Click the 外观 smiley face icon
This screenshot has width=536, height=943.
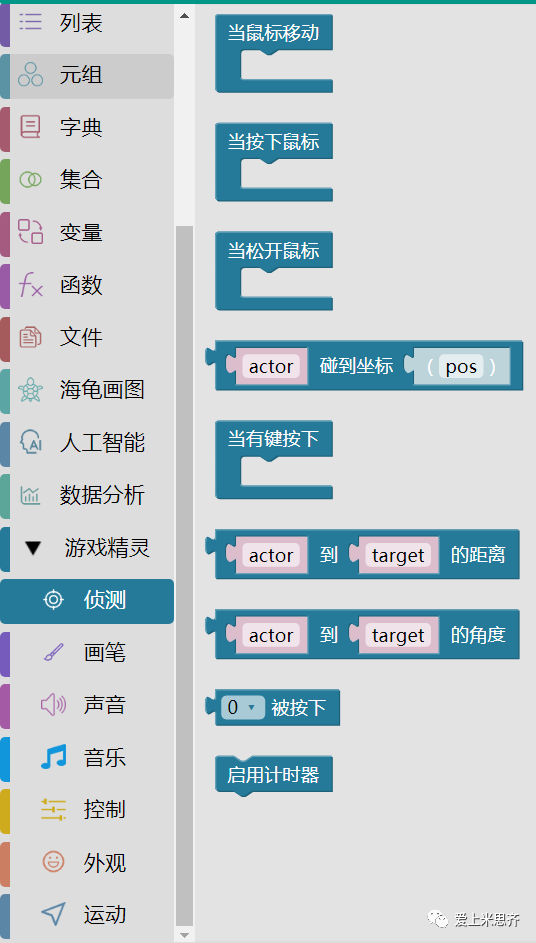point(54,862)
